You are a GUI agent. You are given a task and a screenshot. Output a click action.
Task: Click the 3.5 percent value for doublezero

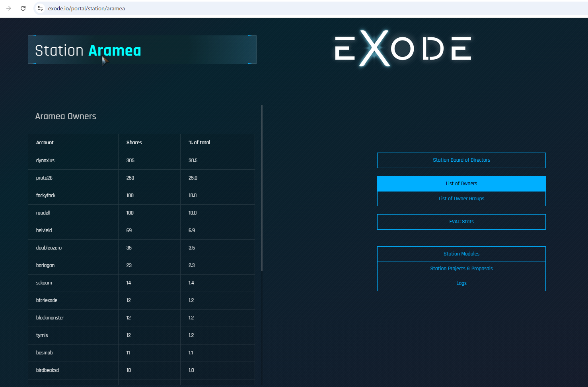point(192,248)
